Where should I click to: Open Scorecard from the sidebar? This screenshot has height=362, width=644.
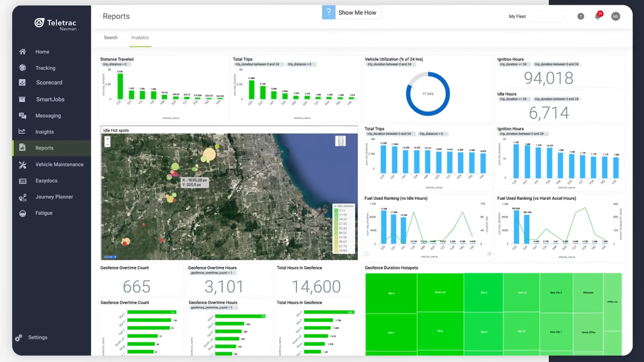[49, 83]
